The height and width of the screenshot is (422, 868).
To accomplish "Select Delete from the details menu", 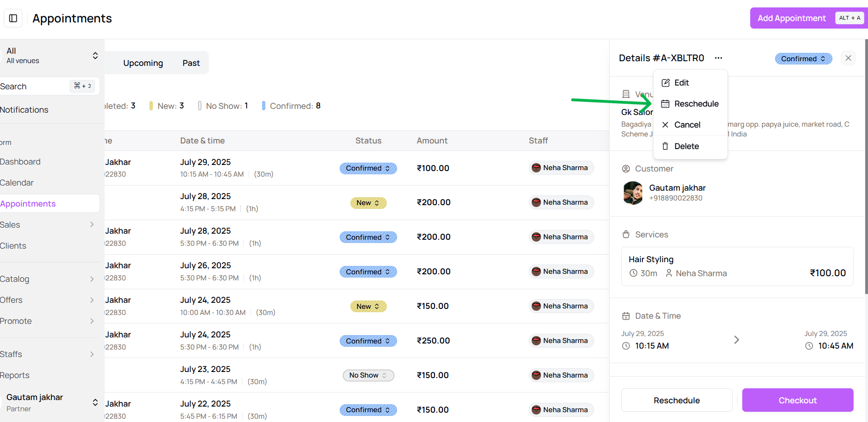I will (690, 146).
